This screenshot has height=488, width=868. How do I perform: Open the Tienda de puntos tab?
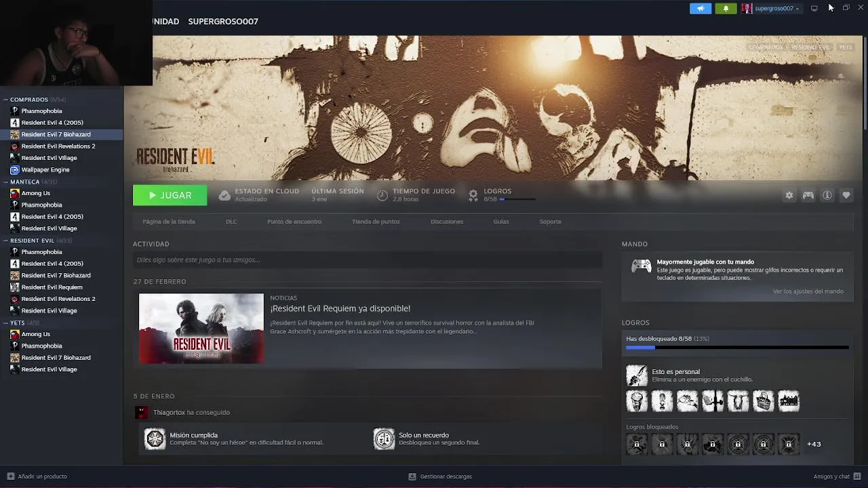[x=376, y=222]
